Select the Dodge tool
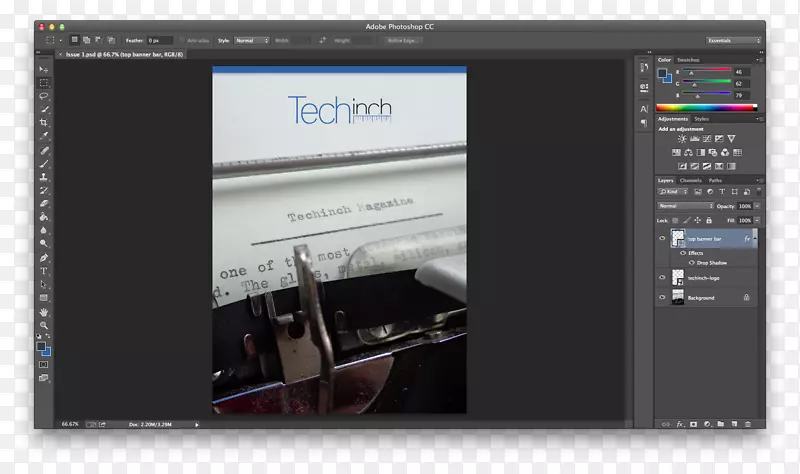 (x=44, y=243)
